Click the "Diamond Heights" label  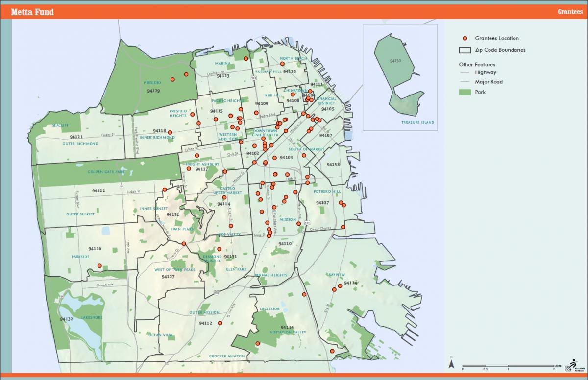coord(212,259)
